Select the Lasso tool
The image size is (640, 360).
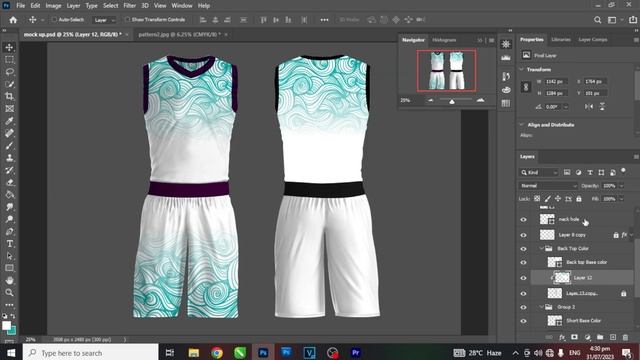tap(9, 72)
